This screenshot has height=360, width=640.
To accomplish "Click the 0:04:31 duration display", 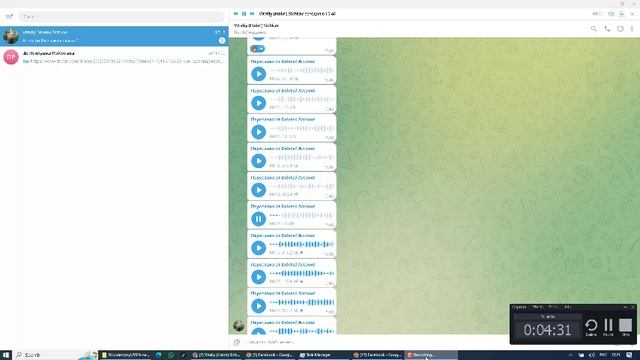I will tap(547, 329).
